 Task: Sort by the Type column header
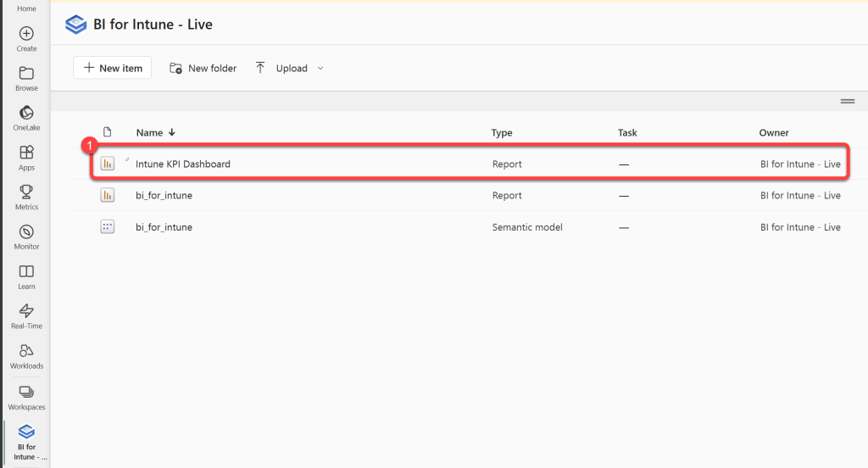click(x=502, y=132)
